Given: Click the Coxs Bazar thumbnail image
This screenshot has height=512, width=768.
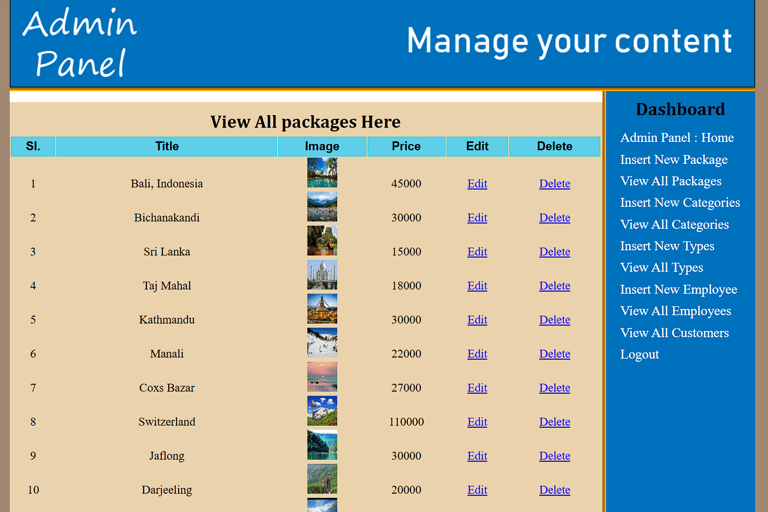Looking at the screenshot, I should click(322, 377).
